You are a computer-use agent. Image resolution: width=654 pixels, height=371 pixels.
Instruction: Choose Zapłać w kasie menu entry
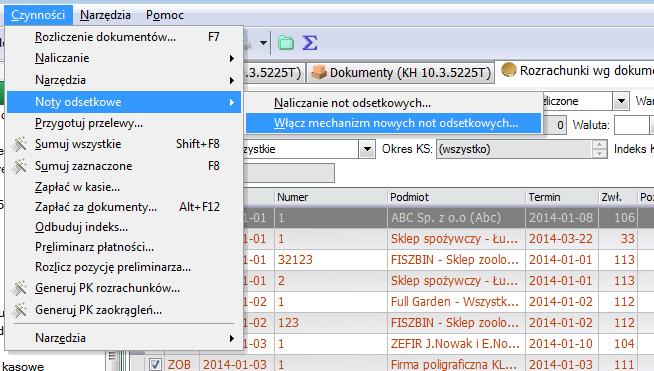click(124, 187)
